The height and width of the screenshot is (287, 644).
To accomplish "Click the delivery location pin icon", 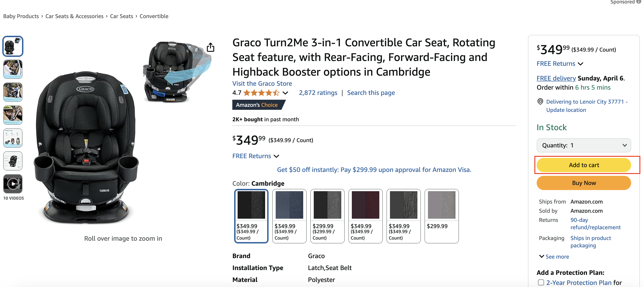I will [x=540, y=102].
